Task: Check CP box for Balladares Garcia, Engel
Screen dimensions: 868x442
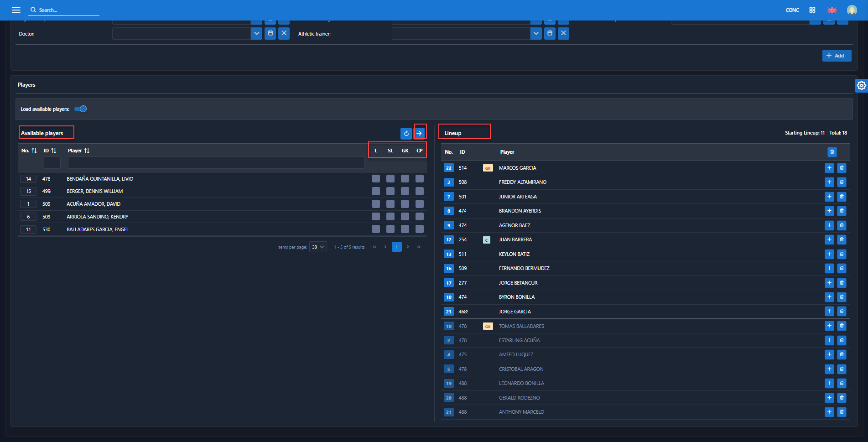Action: (x=420, y=229)
